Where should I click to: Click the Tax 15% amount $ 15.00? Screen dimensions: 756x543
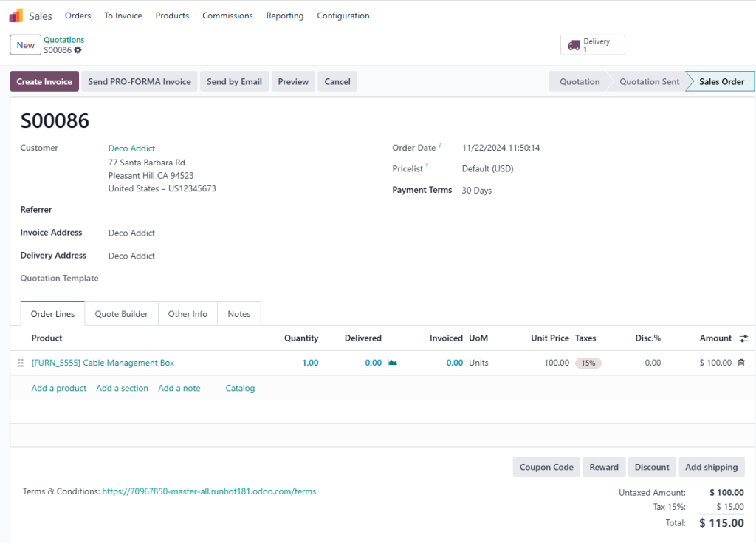[x=730, y=507]
